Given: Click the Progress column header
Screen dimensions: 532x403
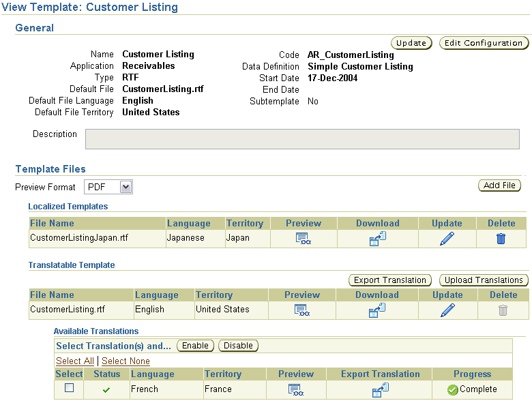Looking at the screenshot, I should click(472, 374).
